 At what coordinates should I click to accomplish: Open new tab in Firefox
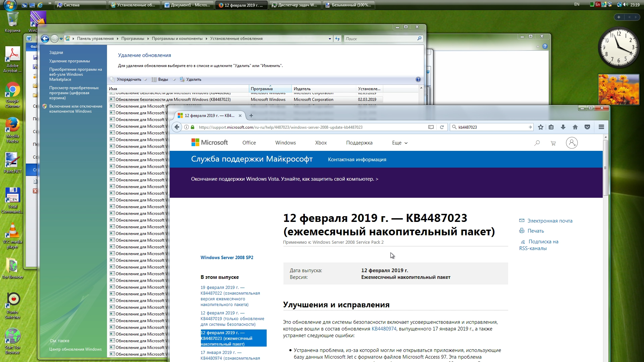tap(251, 116)
